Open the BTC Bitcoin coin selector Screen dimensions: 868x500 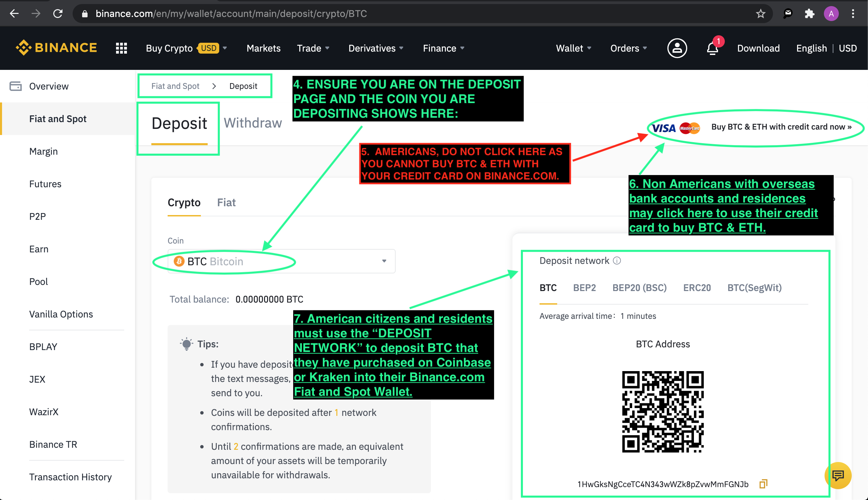click(x=281, y=261)
